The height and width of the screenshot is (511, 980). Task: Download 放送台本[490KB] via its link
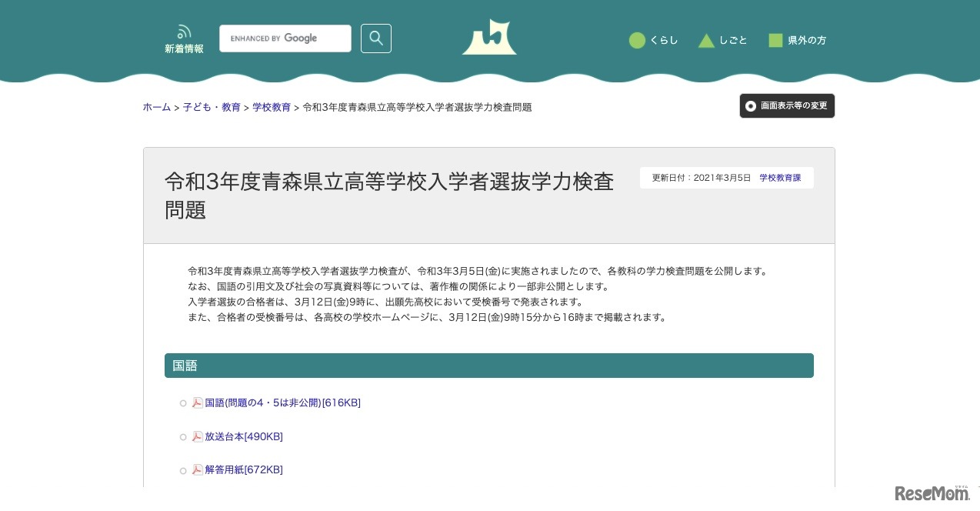point(243,436)
